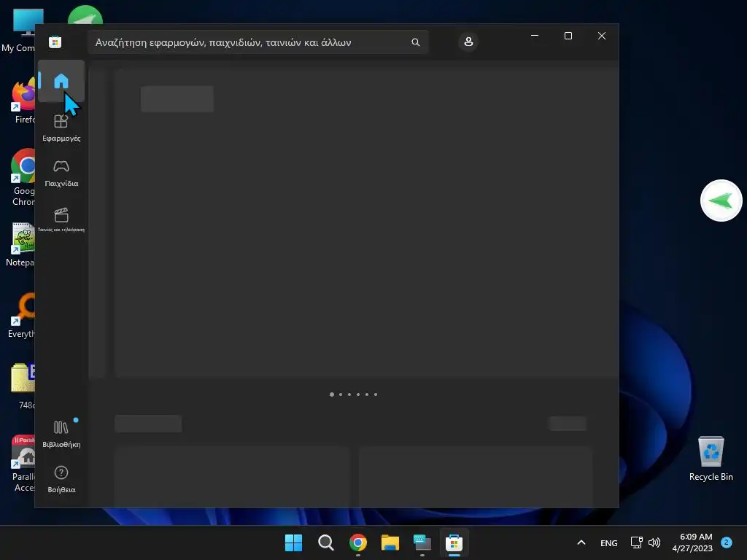
Task: Open the Windows Start menu
Action: (293, 542)
